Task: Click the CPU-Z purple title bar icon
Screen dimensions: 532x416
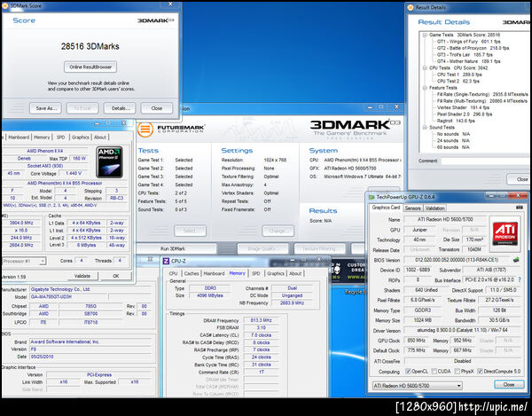Action: tap(166, 261)
